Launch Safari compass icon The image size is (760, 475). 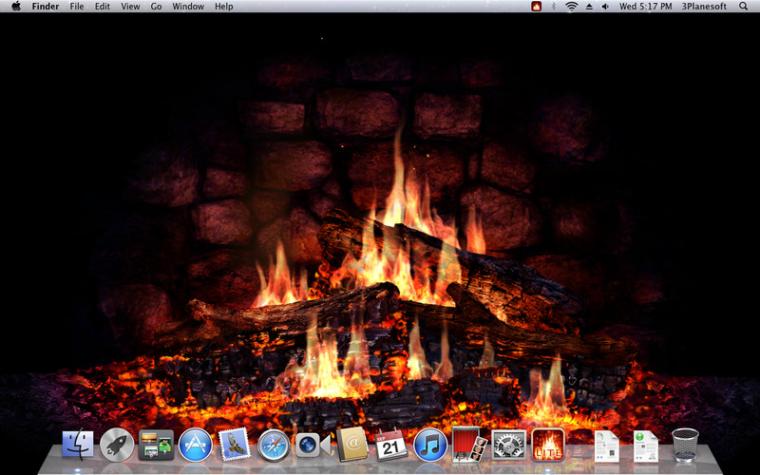pos(274,445)
